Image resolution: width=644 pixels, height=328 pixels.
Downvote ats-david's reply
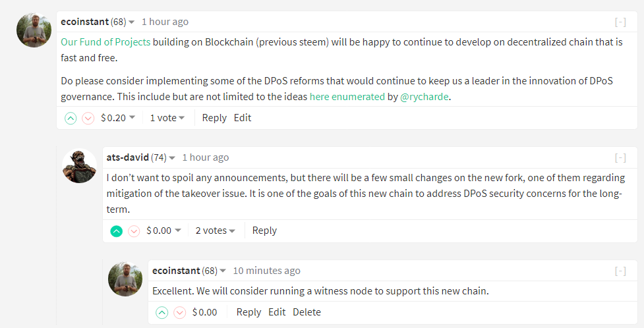pyautogui.click(x=134, y=231)
